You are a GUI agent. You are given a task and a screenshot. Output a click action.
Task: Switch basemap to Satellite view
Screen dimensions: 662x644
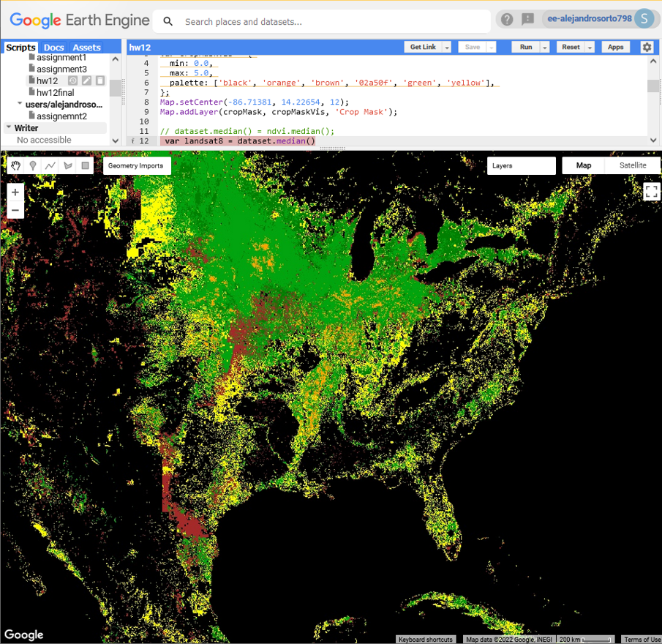pyautogui.click(x=633, y=165)
